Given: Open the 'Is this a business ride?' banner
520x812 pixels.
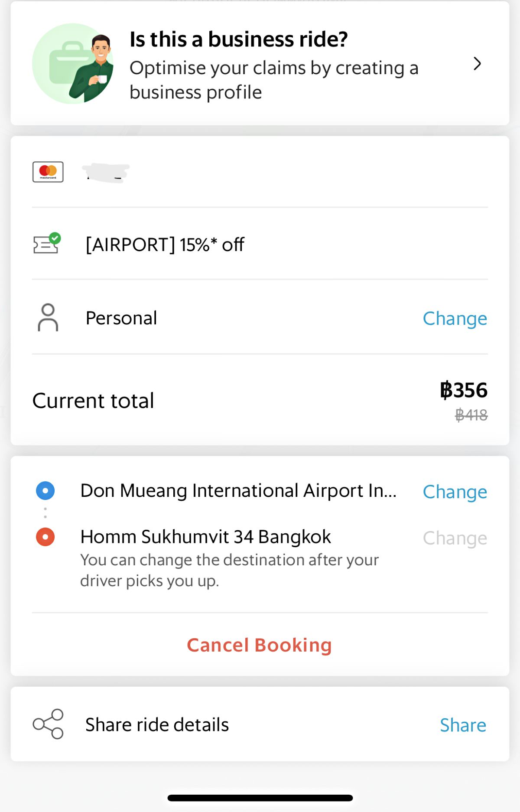Looking at the screenshot, I should pyautogui.click(x=260, y=64).
